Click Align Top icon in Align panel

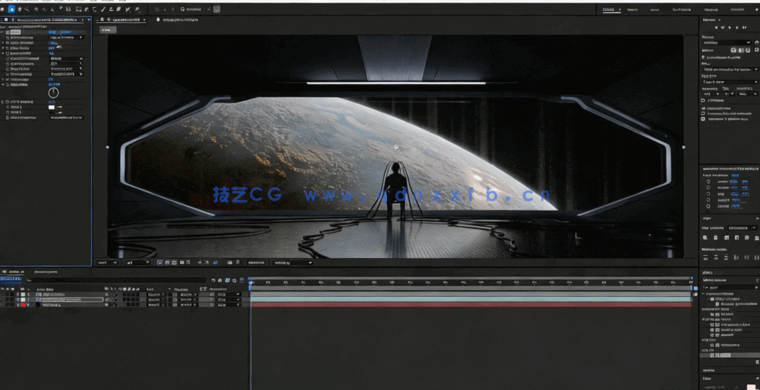pos(737,237)
